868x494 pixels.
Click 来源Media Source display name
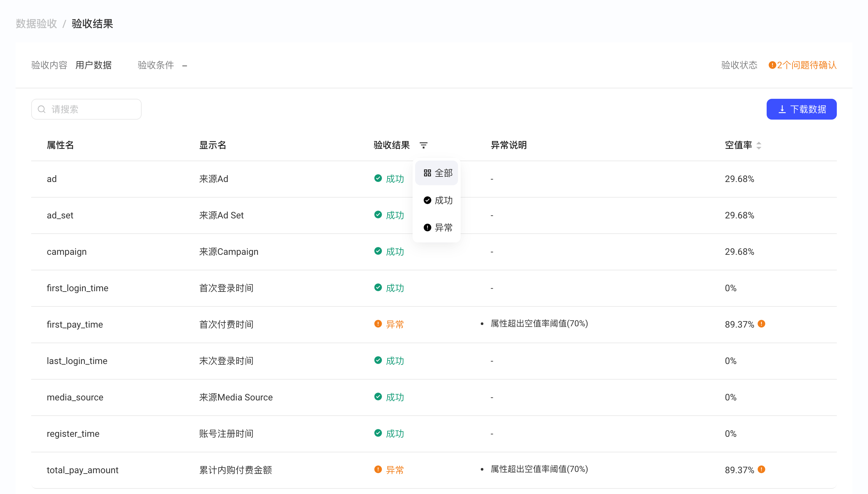click(236, 397)
